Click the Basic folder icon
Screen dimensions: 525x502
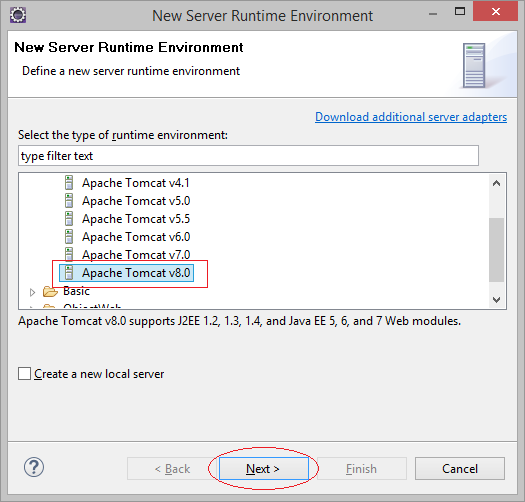50,291
